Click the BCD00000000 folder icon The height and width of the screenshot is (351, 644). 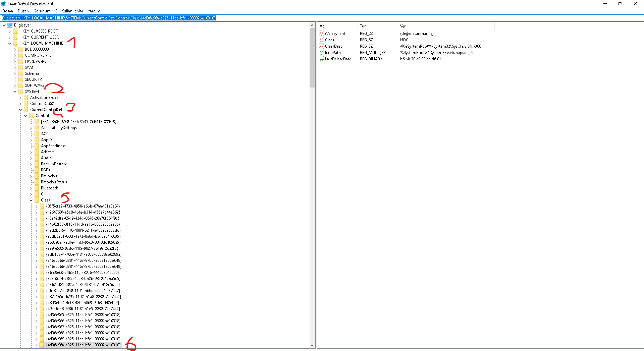(x=20, y=49)
